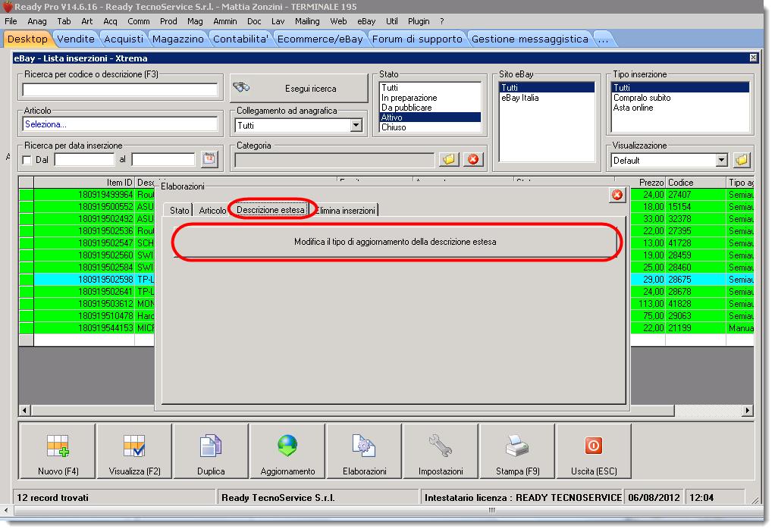Select Stato filter 'Da pubblicare'
This screenshot has height=532, width=775.
[430, 108]
